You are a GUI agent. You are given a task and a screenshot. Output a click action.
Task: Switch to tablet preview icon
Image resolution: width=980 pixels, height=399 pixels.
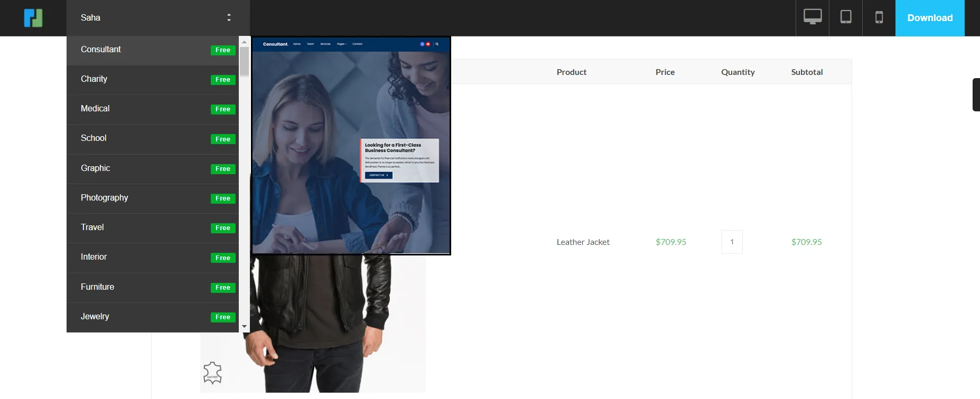click(x=846, y=17)
